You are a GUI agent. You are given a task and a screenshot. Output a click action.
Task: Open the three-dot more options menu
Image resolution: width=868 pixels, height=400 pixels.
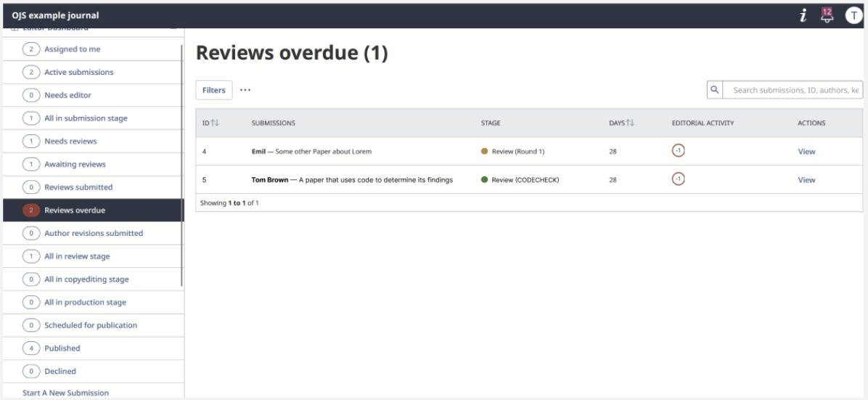coord(245,90)
